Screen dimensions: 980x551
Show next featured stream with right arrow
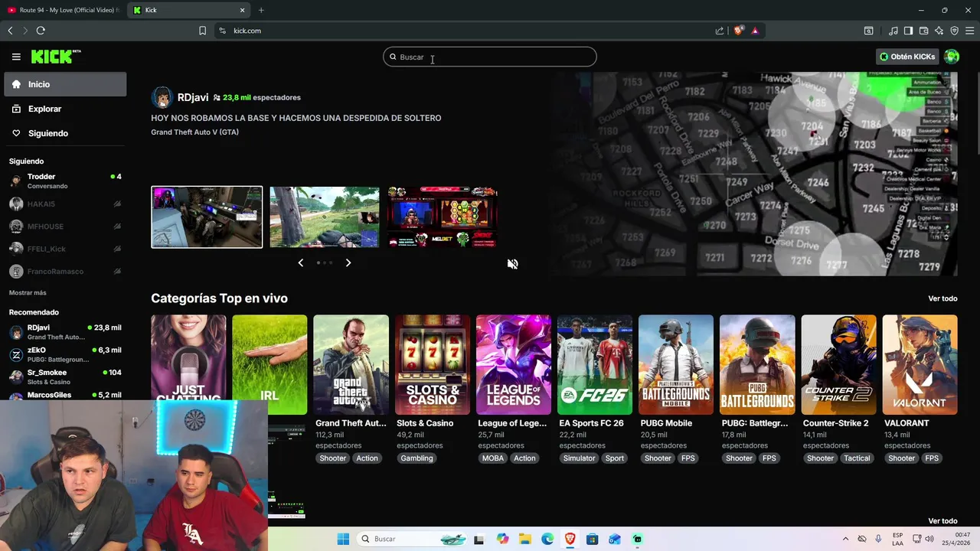[348, 262]
